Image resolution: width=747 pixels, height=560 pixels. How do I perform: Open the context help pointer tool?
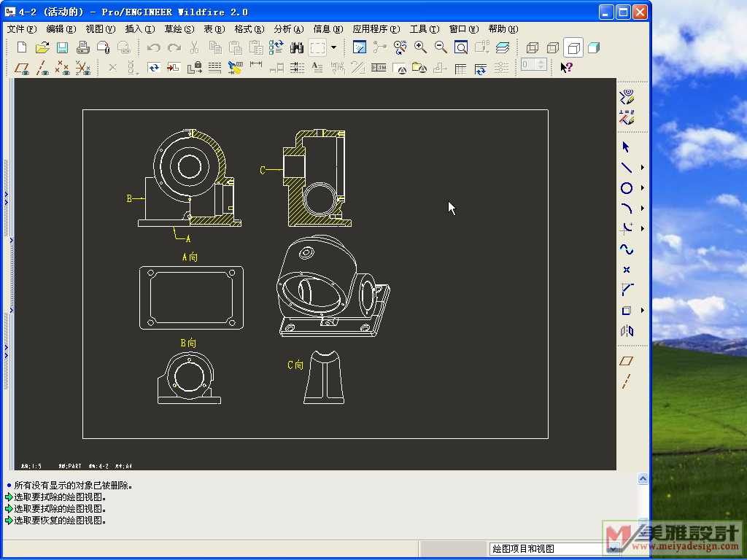(x=566, y=68)
